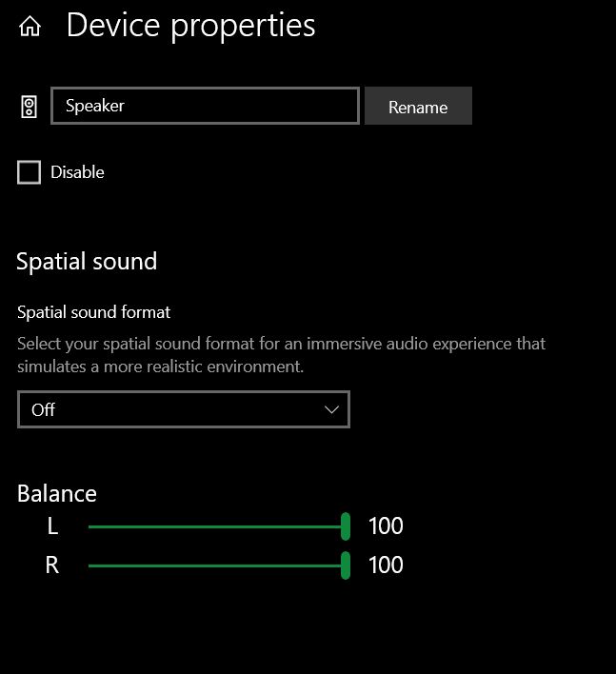Tick the Disable checkbox
Image resolution: width=616 pixels, height=674 pixels.
click(x=30, y=172)
